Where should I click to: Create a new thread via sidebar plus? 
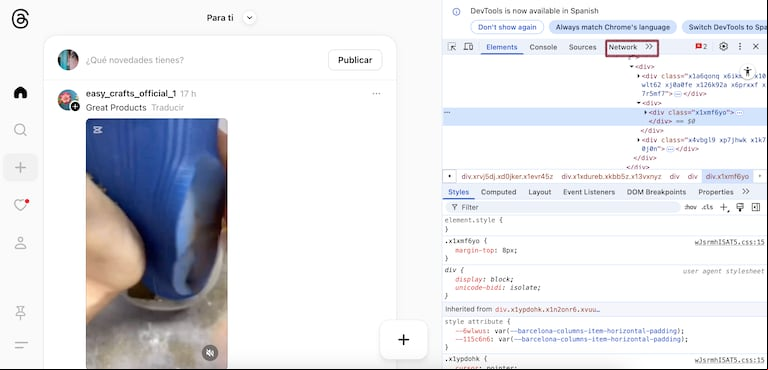coord(20,168)
